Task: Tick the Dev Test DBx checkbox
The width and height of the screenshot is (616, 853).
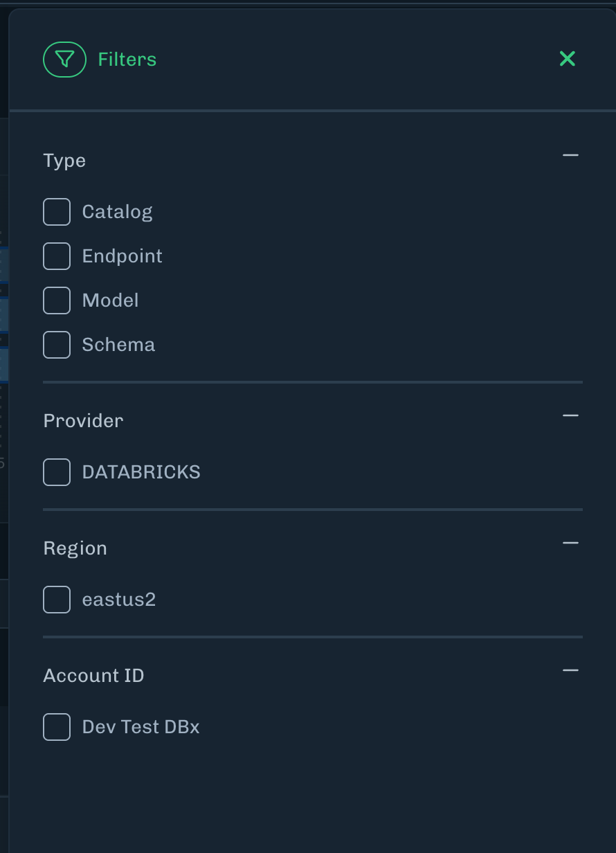Action: [x=57, y=727]
